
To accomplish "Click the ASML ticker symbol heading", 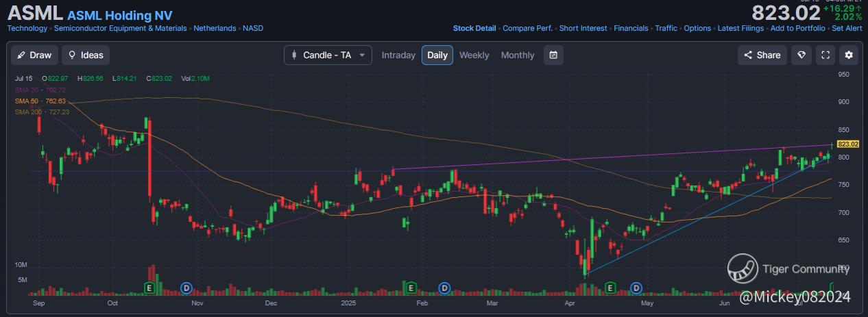I will click(x=35, y=14).
